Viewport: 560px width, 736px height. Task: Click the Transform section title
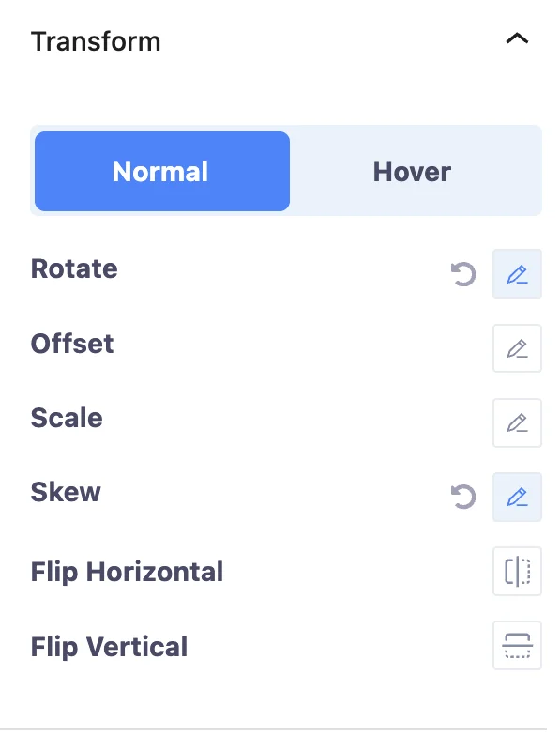(x=96, y=41)
